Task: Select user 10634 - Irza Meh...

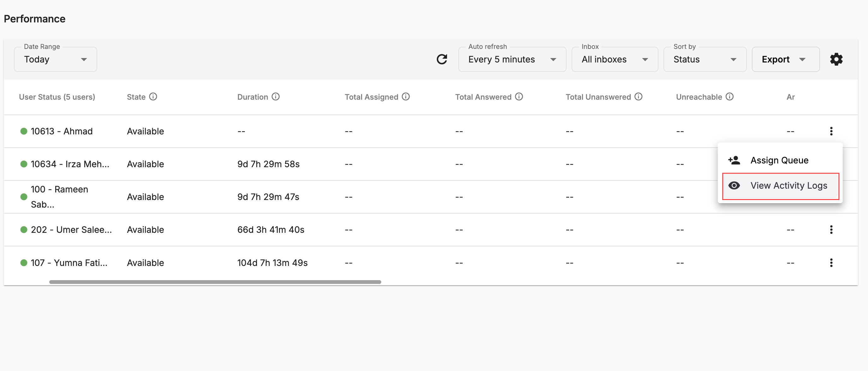Action: [70, 164]
